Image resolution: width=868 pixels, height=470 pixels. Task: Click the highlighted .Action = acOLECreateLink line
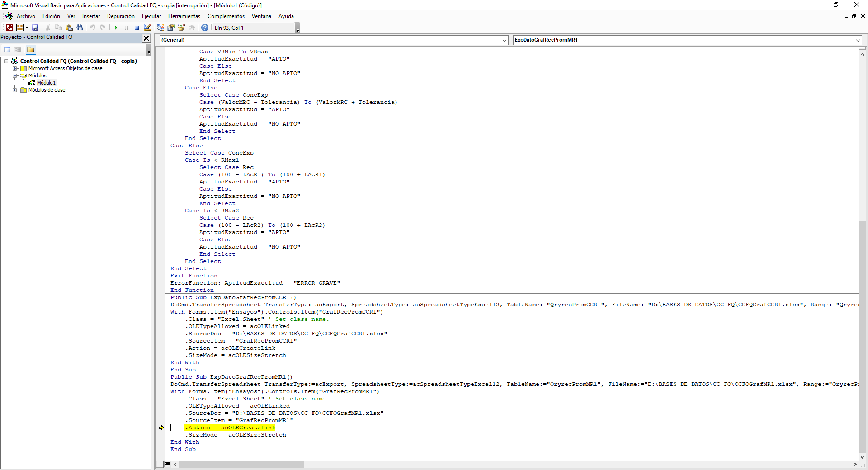point(230,428)
